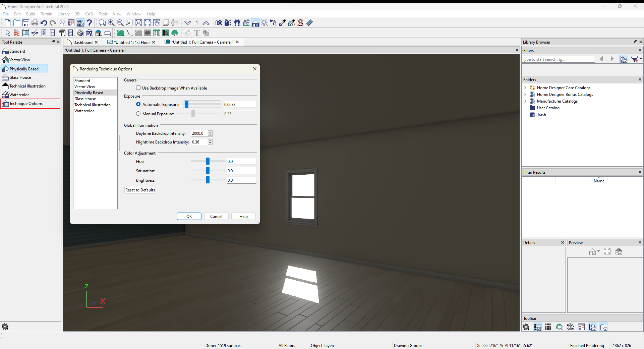Click the library search input field
This screenshot has width=644, height=349.
pyautogui.click(x=558, y=59)
